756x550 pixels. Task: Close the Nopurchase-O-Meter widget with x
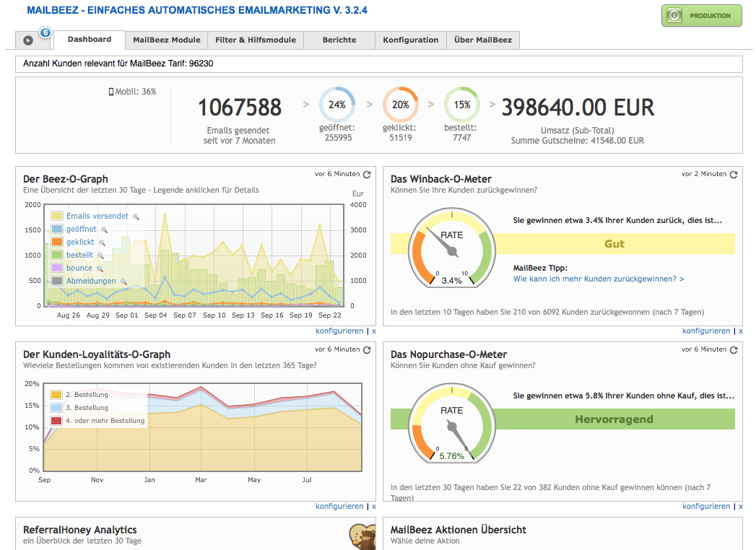point(741,506)
